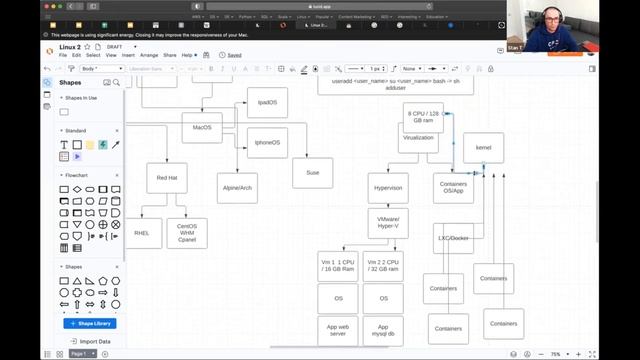
Task: Click the Saved status link
Action: 234,55
